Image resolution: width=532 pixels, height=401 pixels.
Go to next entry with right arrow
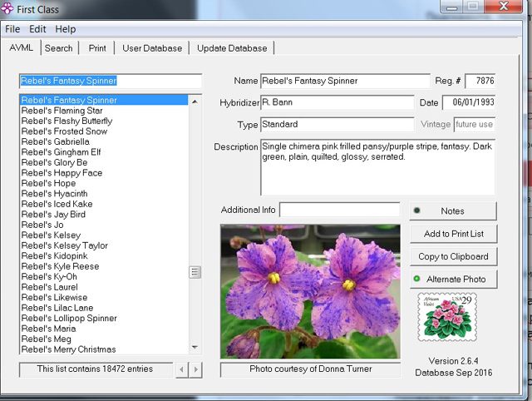coord(196,369)
